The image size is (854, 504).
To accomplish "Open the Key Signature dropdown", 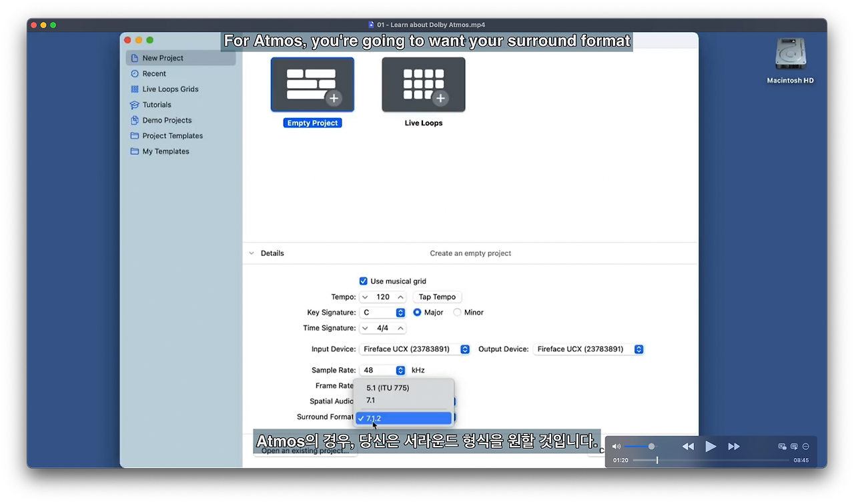I will pyautogui.click(x=383, y=313).
